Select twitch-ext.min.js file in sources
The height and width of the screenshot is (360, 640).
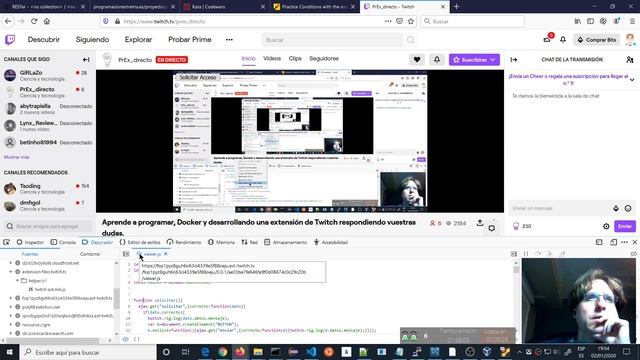pos(50,289)
